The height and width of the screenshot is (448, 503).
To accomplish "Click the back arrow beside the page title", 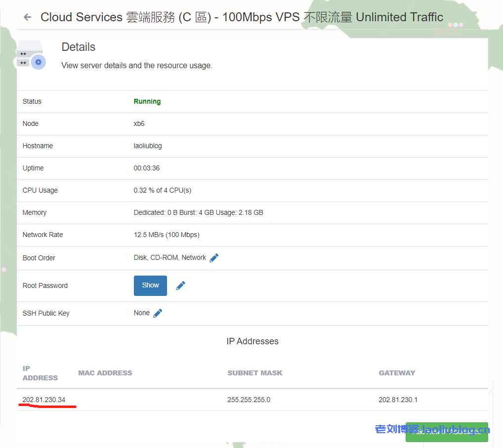I will click(x=27, y=17).
